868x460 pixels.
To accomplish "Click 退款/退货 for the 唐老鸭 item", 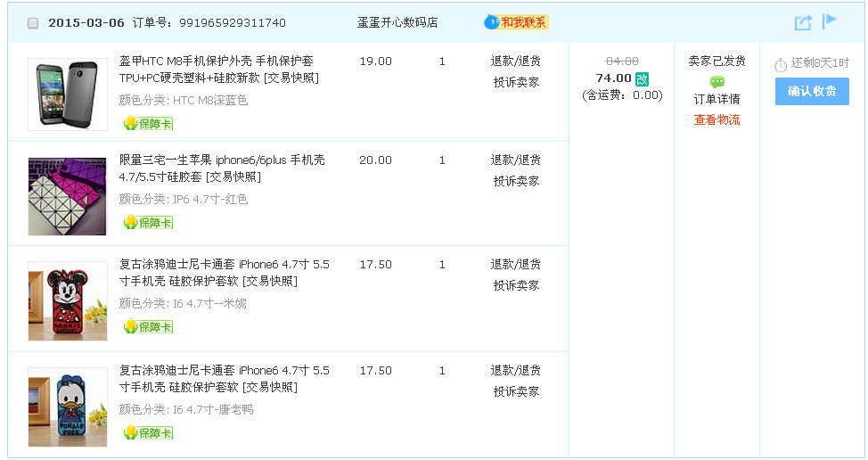I will tap(515, 370).
